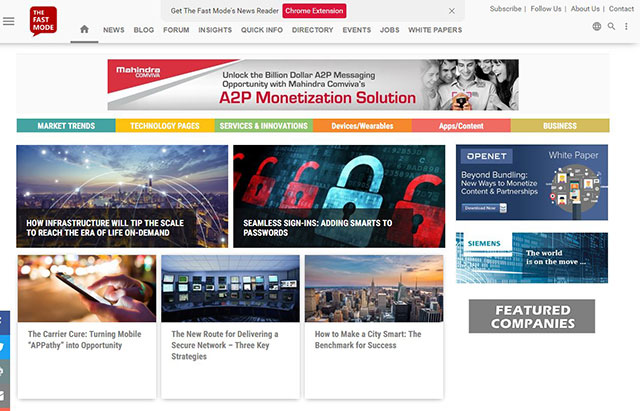Click the smartphone hand article image
This screenshot has height=411, width=640.
[87, 289]
